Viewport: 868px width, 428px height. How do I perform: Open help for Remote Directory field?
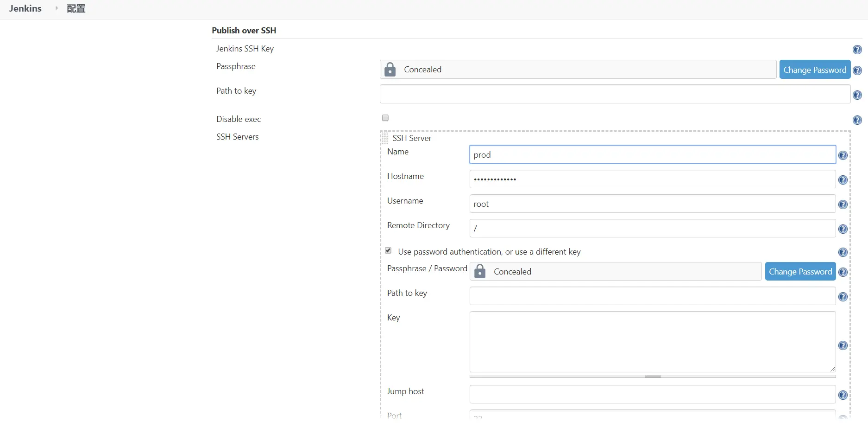click(843, 229)
